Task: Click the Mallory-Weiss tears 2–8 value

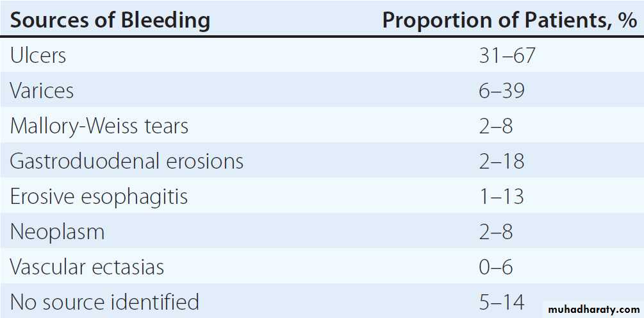Action: [x=495, y=126]
